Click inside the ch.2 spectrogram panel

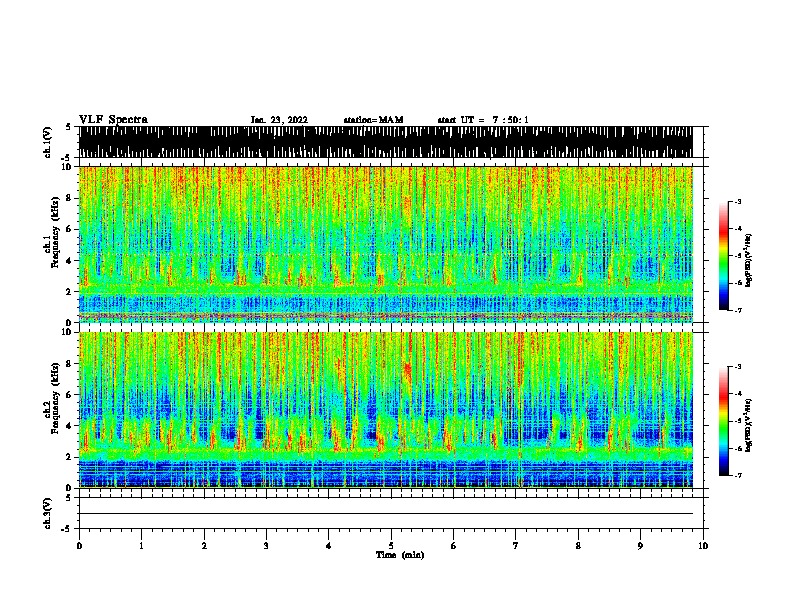point(386,410)
